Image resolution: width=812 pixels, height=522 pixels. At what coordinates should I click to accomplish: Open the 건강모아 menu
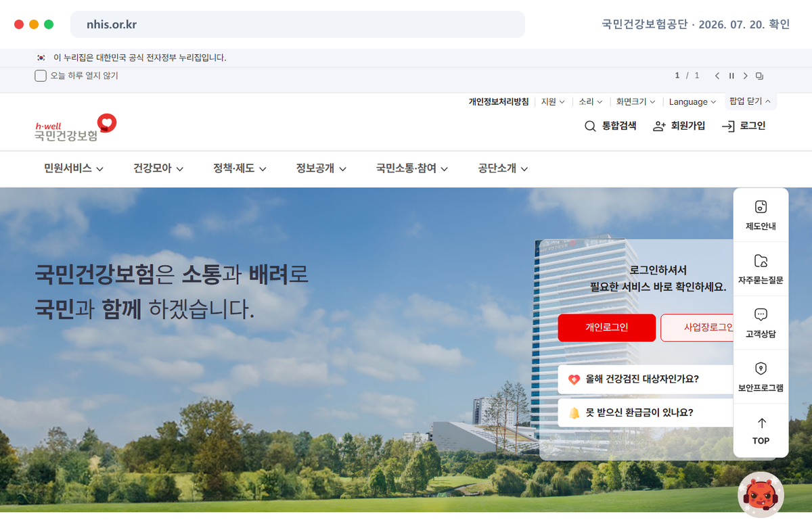[x=158, y=169]
